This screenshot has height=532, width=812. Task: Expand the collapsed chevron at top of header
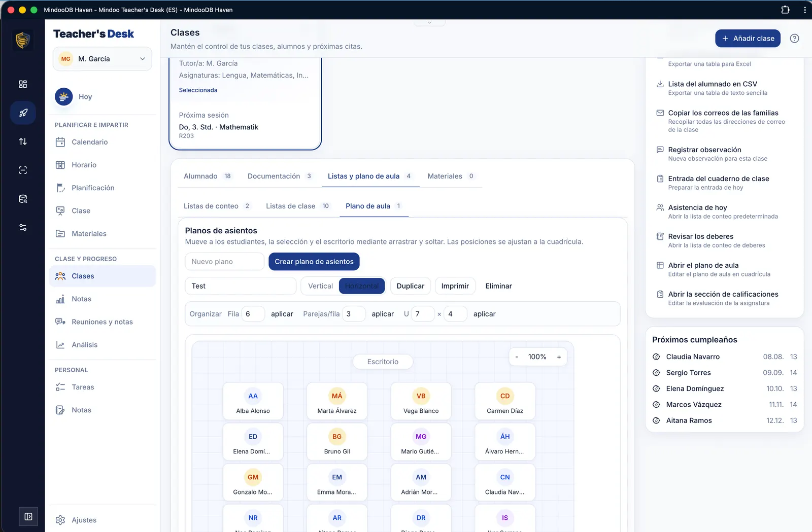(x=429, y=22)
